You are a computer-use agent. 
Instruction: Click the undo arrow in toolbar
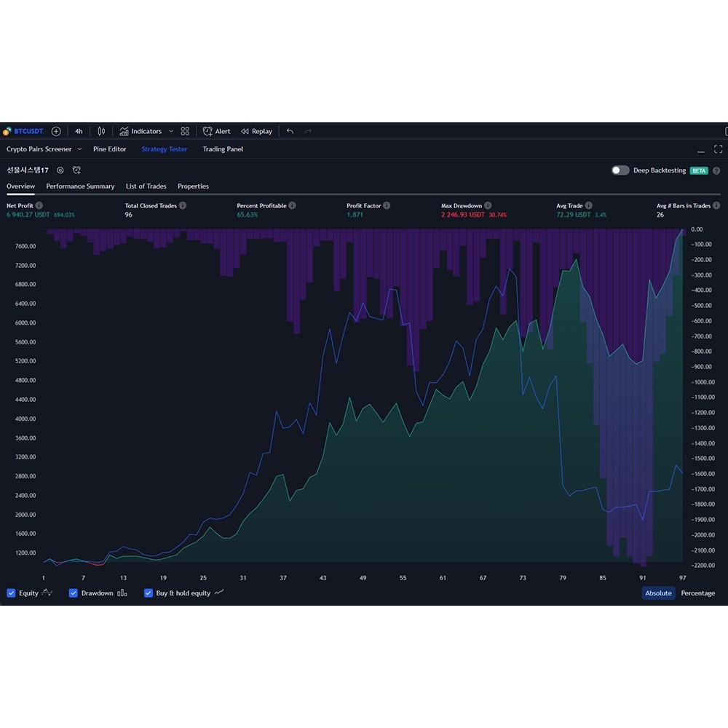tap(290, 131)
